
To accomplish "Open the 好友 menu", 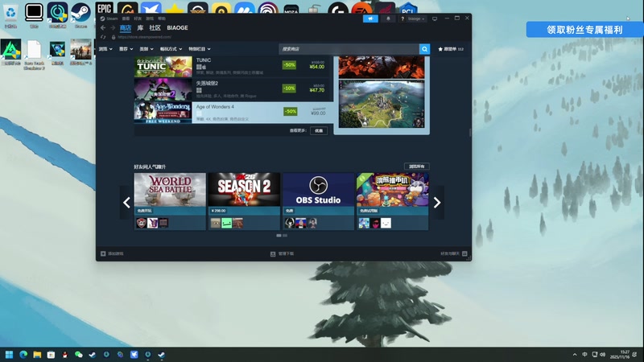I will click(138, 19).
